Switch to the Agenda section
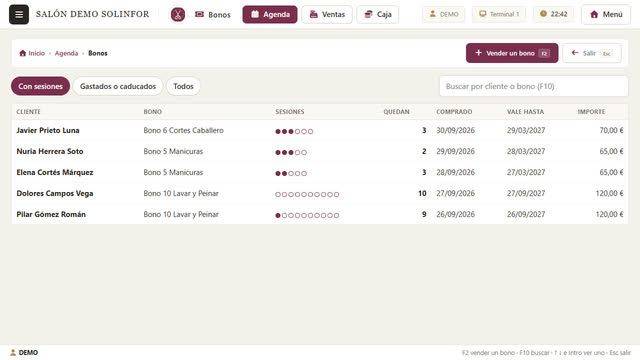Viewport: 640px width, 360px height. [270, 14]
